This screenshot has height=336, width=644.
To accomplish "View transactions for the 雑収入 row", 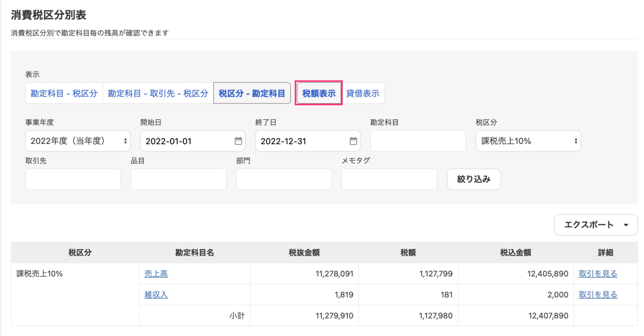I will (598, 295).
